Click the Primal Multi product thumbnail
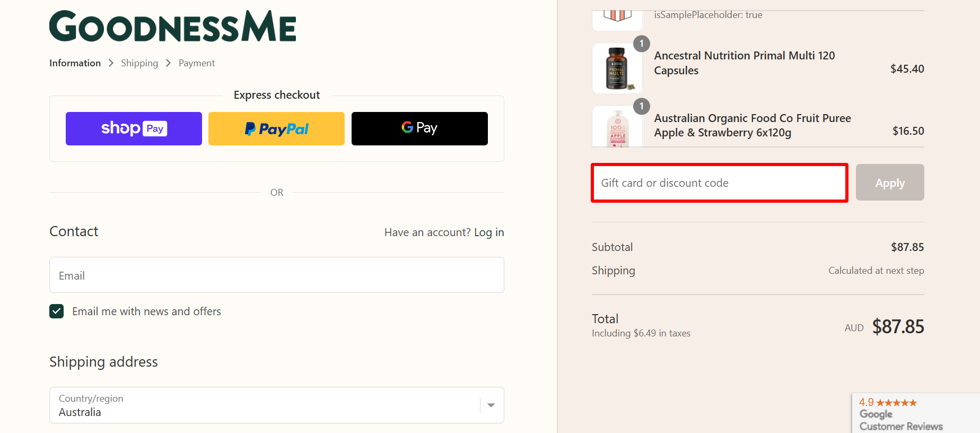The width and height of the screenshot is (980, 433). coord(617,68)
